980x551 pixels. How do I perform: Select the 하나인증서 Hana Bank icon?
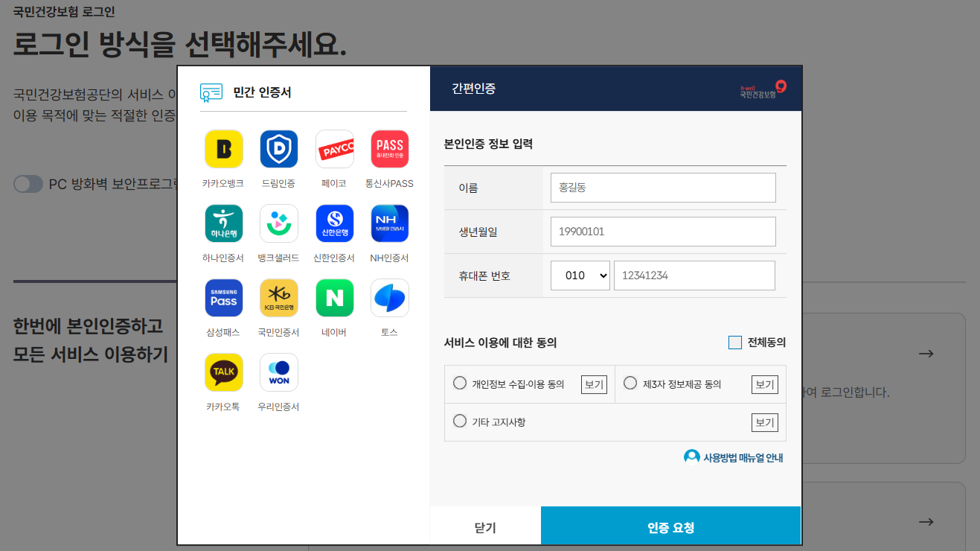tap(224, 223)
